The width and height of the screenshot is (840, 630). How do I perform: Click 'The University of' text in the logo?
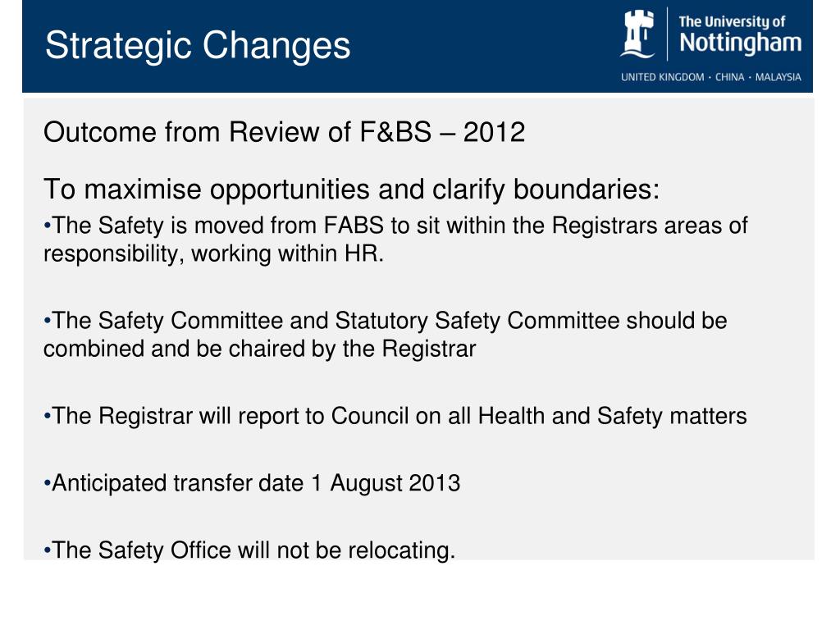tap(732, 22)
